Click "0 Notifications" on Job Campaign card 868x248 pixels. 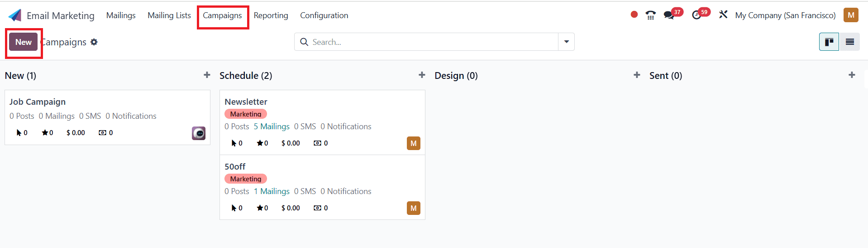(x=131, y=116)
